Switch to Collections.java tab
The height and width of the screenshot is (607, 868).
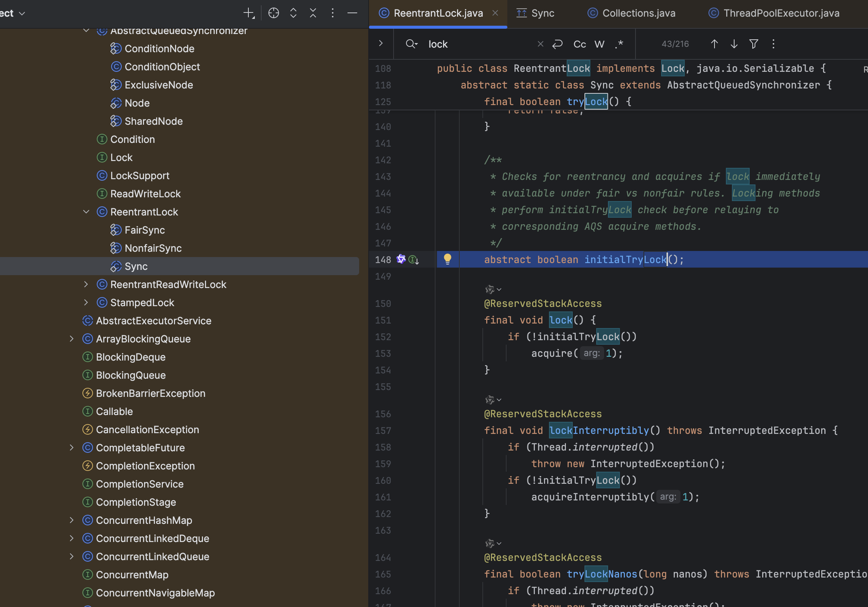click(638, 13)
